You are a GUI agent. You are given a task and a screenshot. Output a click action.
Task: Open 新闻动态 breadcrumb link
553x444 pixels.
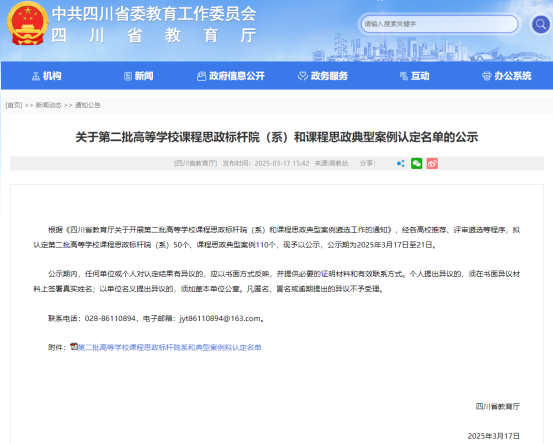coord(49,105)
